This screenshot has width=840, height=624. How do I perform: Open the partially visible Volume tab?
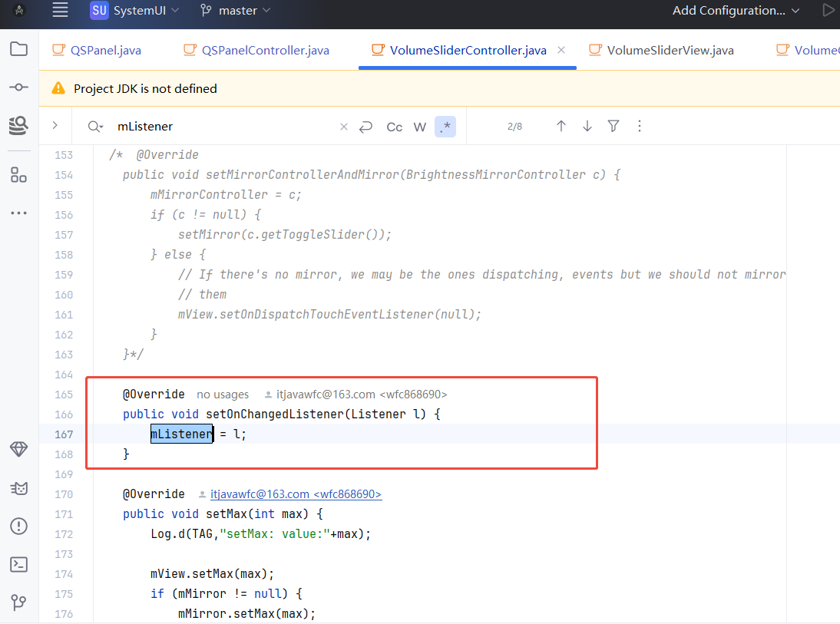pos(808,50)
